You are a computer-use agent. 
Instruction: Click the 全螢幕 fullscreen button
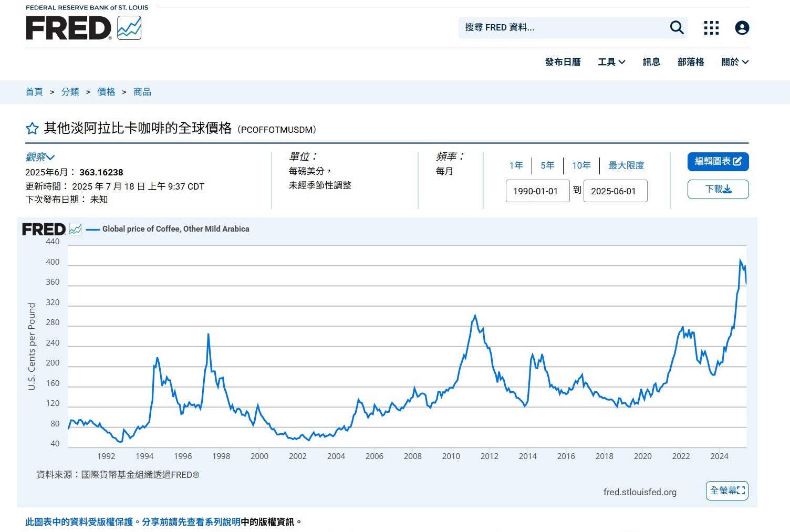click(727, 491)
